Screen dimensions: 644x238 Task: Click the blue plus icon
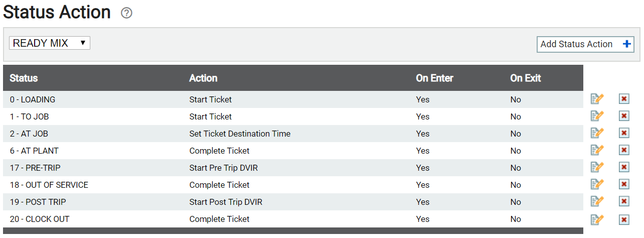[626, 44]
